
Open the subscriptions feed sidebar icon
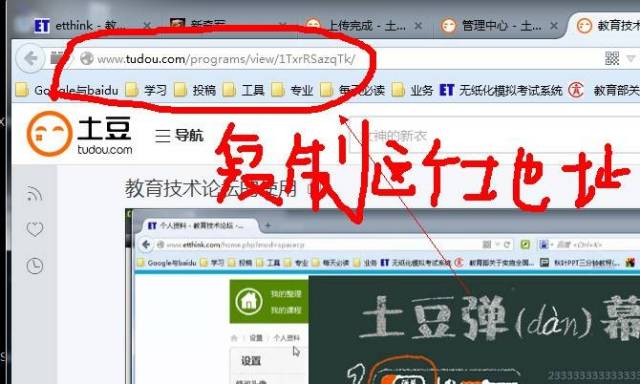(35, 194)
